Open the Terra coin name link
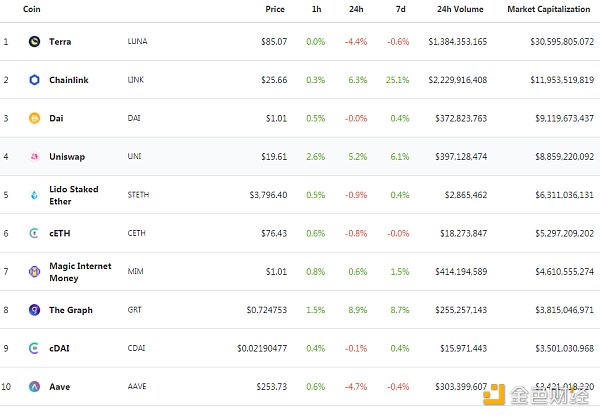 60,42
